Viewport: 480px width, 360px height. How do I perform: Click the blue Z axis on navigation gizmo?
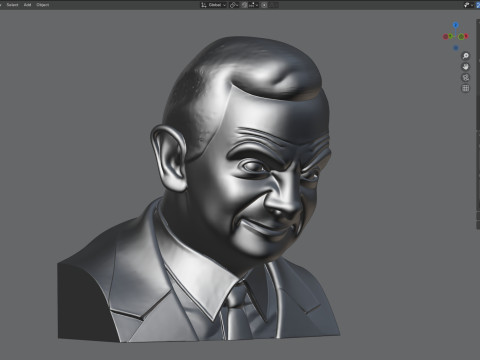(456, 25)
